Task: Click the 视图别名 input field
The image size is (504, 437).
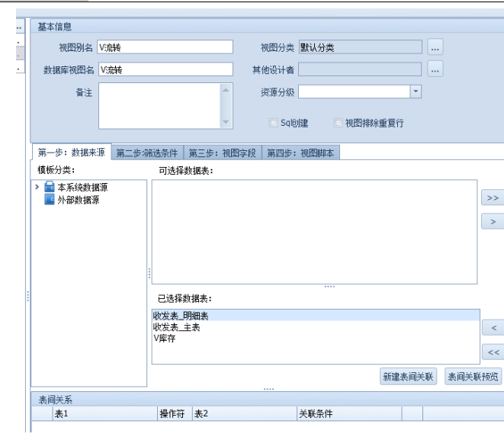Action: coord(165,47)
